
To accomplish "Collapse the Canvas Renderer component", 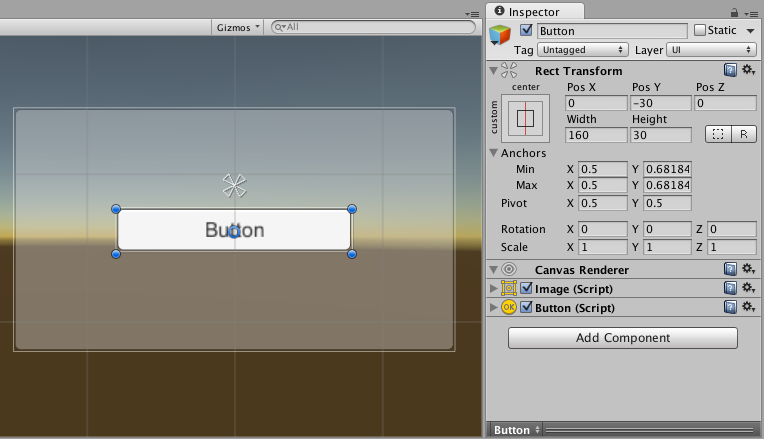I will tap(493, 269).
